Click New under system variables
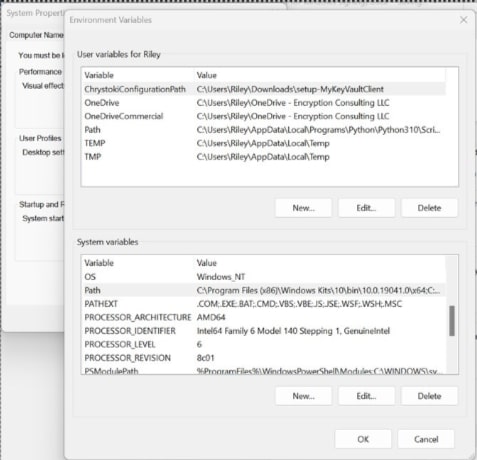Screen dimensions: 477x460 pos(303,396)
